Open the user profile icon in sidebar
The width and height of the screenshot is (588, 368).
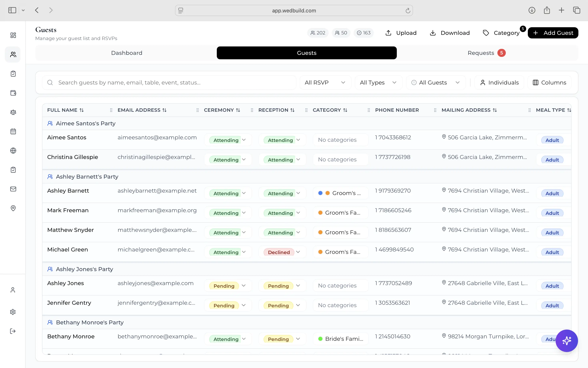click(13, 290)
